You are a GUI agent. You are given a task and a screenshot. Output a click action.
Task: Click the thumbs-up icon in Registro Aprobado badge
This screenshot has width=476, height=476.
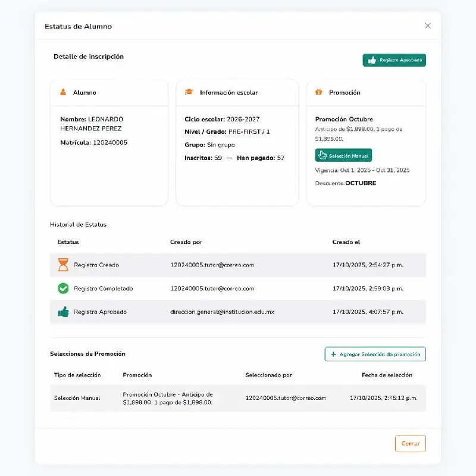pos(372,60)
